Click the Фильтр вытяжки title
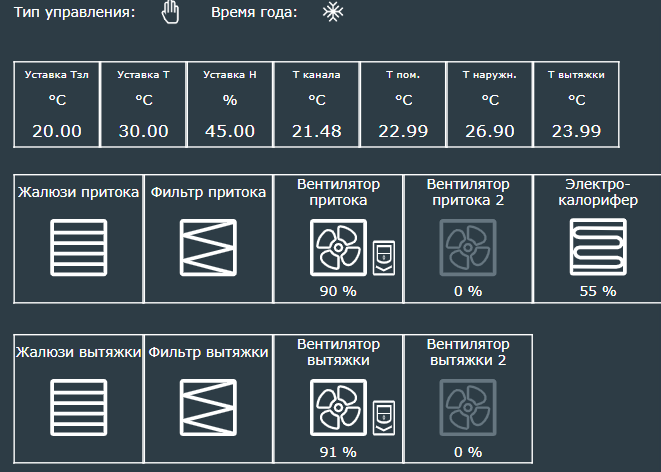The image size is (661, 472). (x=208, y=352)
